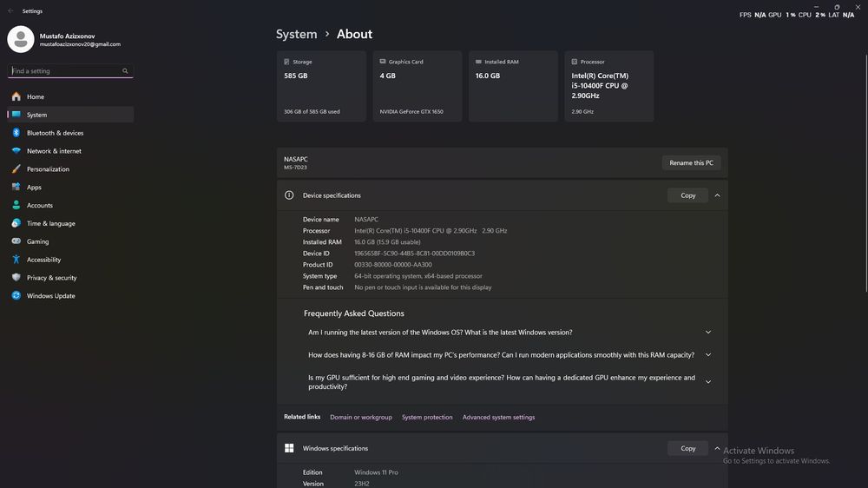
Task: Click Network & internet icon
Action: [16, 151]
